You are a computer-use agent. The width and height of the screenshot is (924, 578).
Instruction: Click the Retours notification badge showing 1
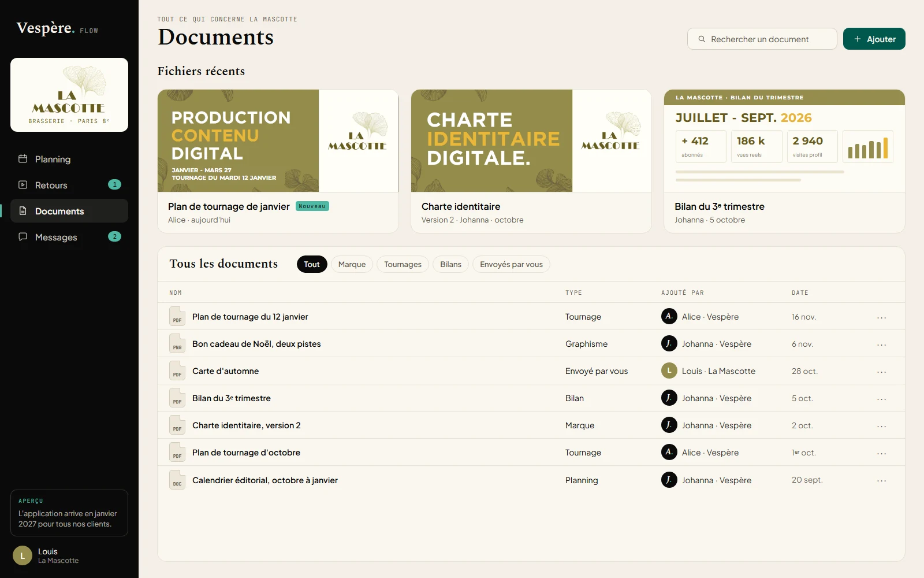(114, 184)
